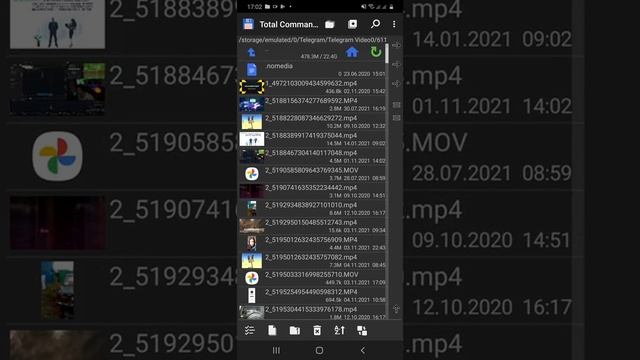
Task: Reload the folder with the green refresh icon
Action: pos(376,52)
